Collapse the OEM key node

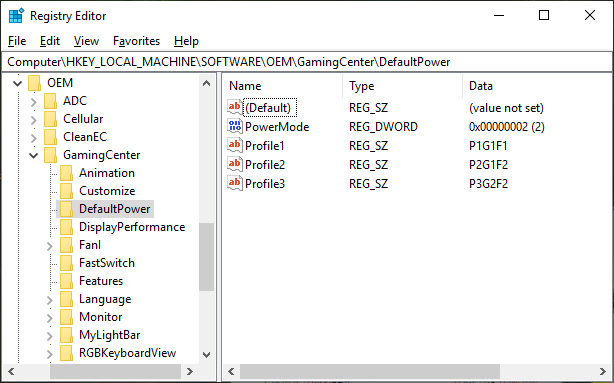[x=18, y=83]
